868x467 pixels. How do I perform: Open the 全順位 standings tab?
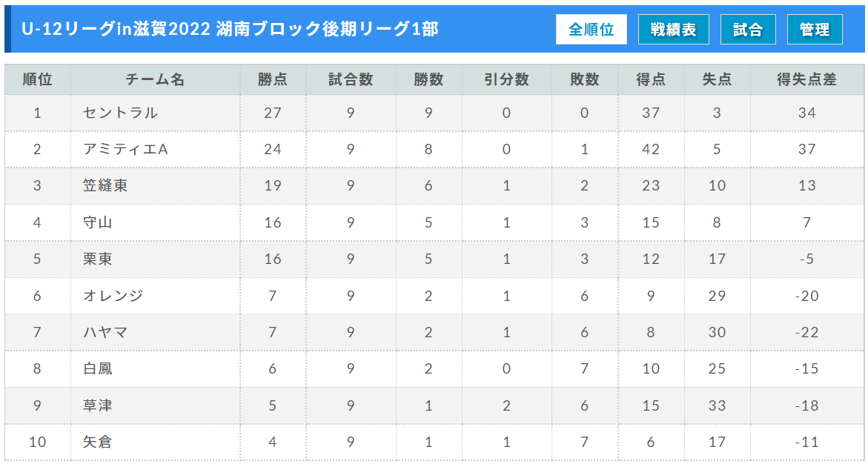click(592, 30)
